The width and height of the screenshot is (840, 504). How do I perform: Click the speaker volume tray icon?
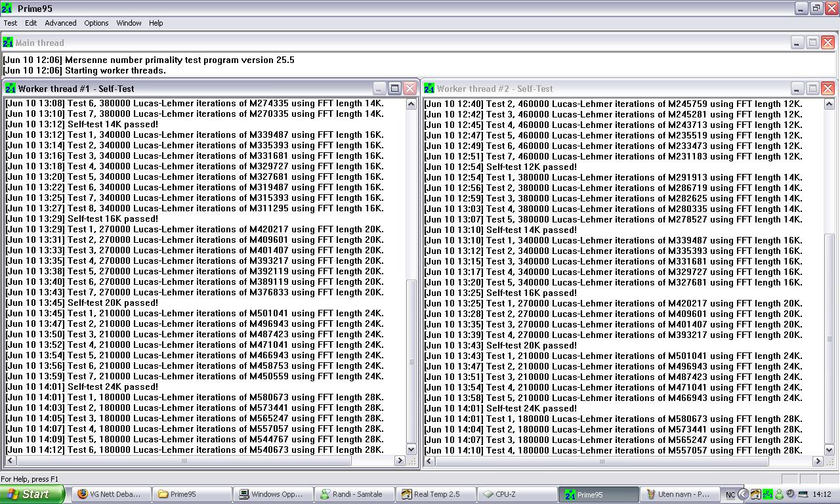coord(790,494)
